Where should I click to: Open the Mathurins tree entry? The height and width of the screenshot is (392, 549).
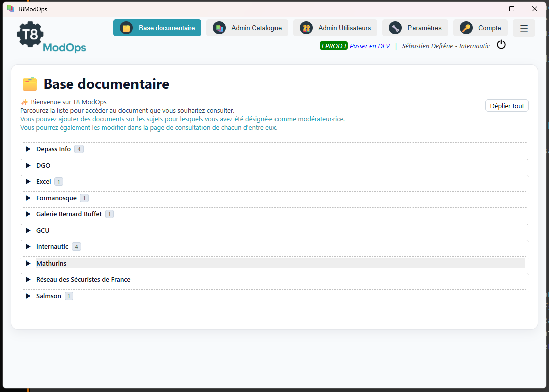(51, 263)
